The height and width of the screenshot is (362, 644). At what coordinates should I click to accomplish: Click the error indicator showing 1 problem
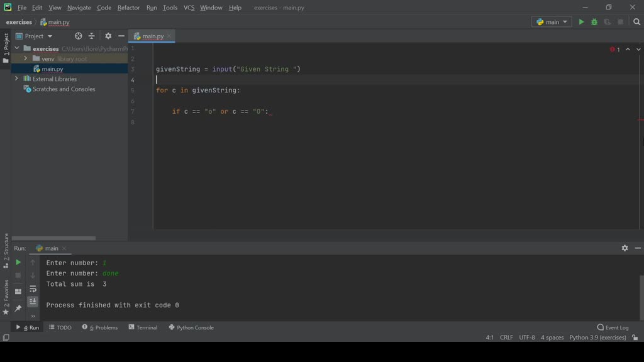(615, 49)
